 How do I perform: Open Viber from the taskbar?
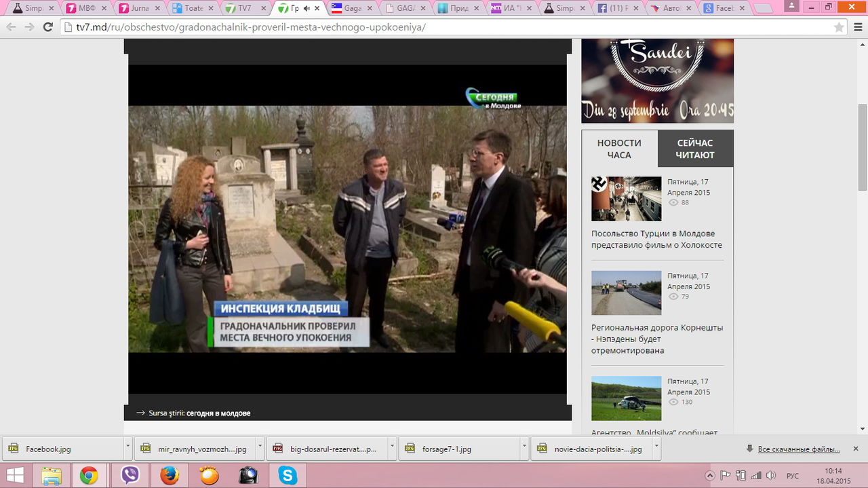130,475
